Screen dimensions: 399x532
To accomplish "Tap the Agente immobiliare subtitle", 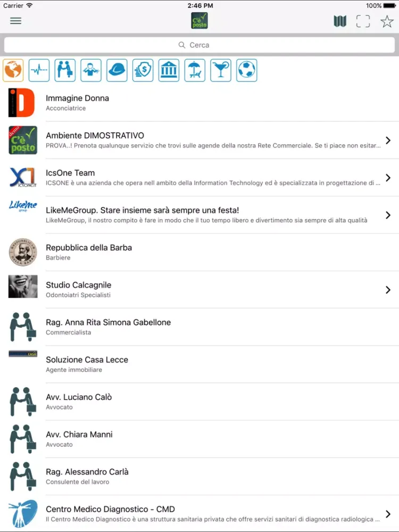I will pyautogui.click(x=74, y=370).
